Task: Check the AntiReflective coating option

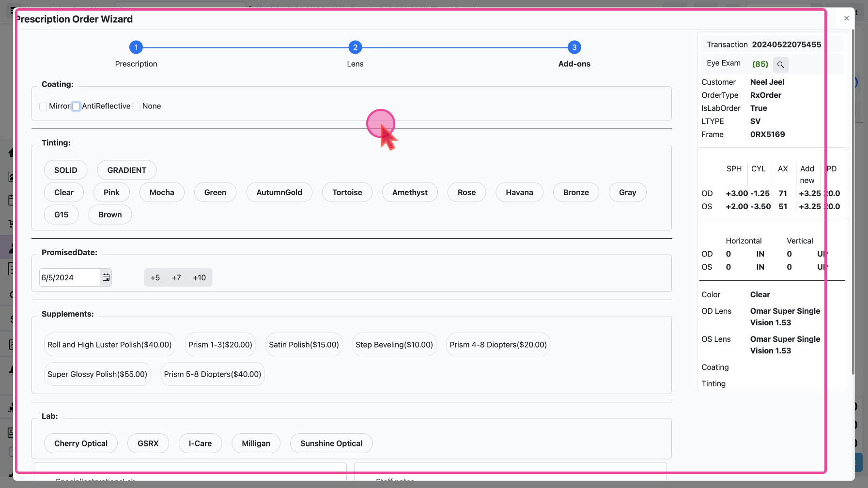Action: 76,107
